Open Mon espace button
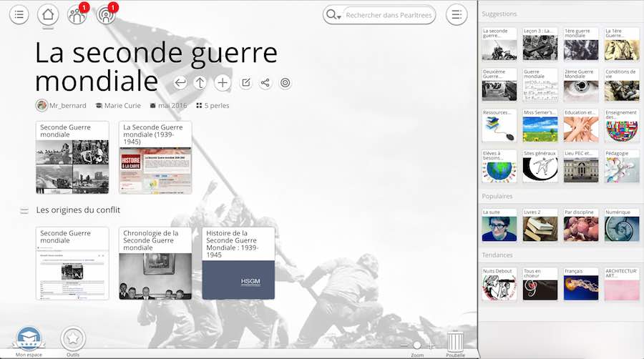 [x=29, y=341]
